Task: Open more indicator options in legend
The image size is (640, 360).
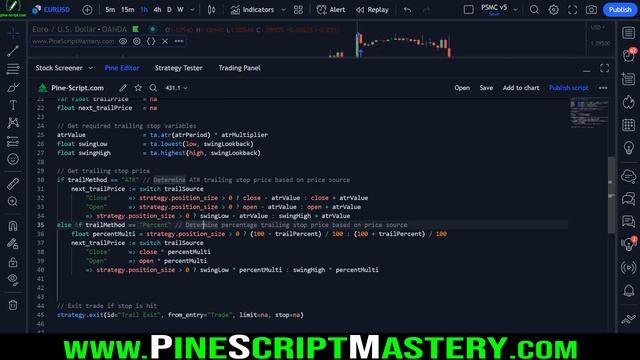Action: point(179,41)
